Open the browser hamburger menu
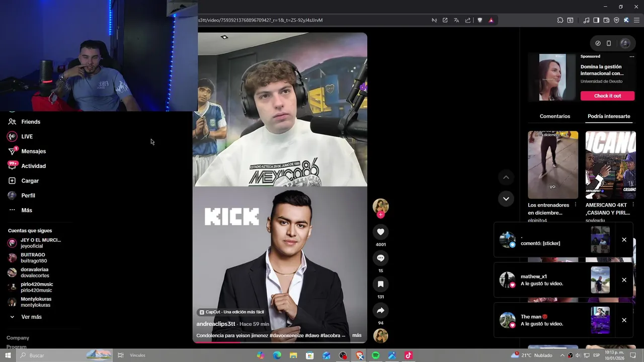The height and width of the screenshot is (362, 644). 636,20
